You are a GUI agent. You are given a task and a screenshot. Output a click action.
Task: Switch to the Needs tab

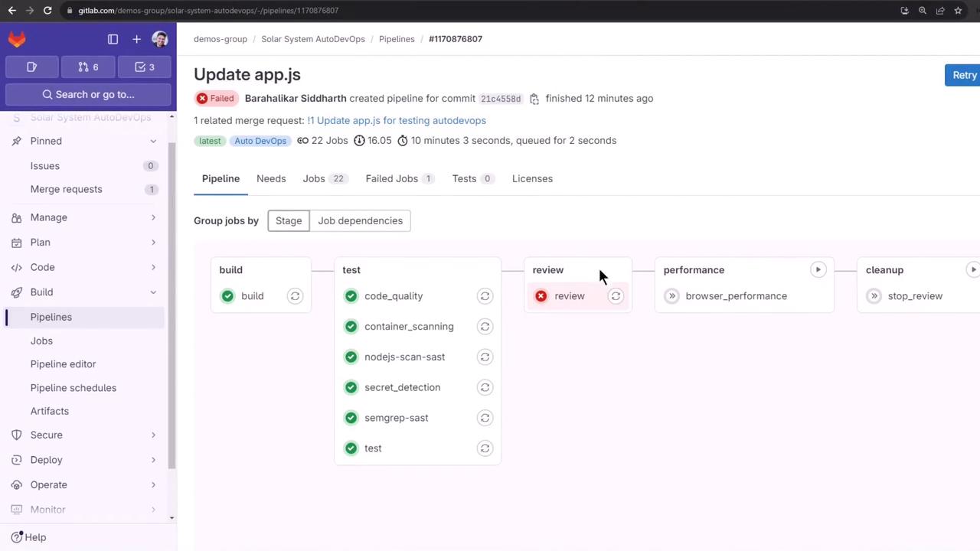click(x=271, y=178)
